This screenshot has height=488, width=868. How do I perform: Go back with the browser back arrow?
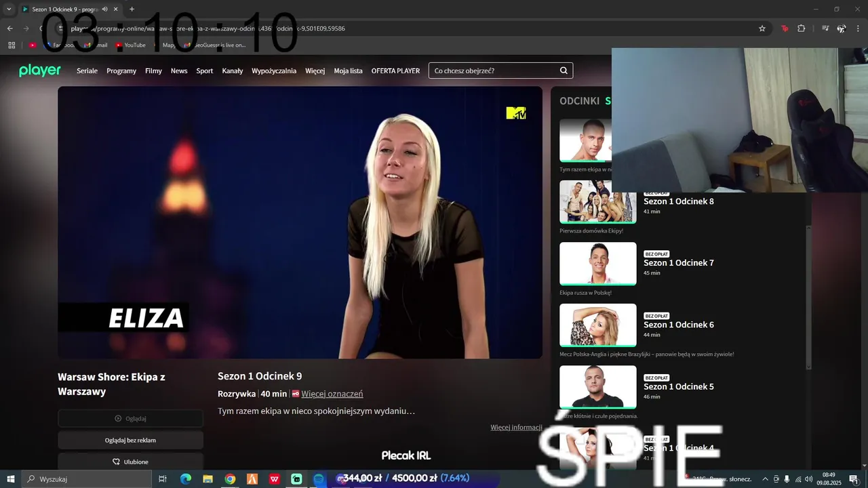click(x=10, y=28)
